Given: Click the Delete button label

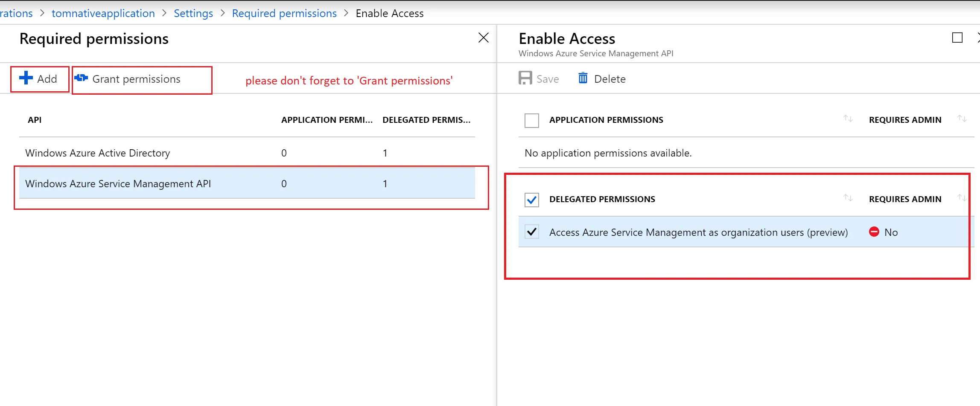Looking at the screenshot, I should pyautogui.click(x=610, y=79).
